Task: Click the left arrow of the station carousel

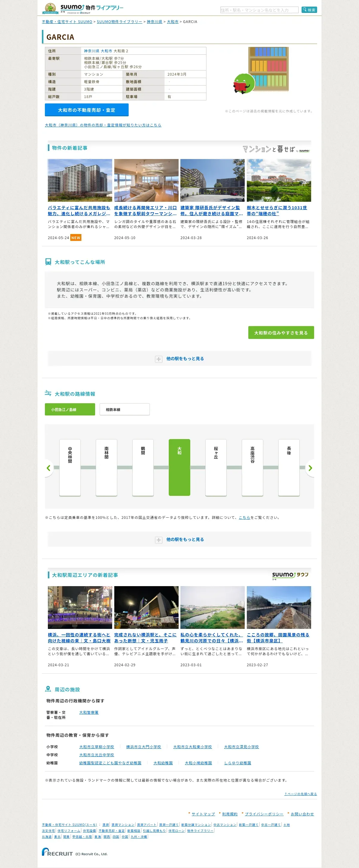Action: 48,468
